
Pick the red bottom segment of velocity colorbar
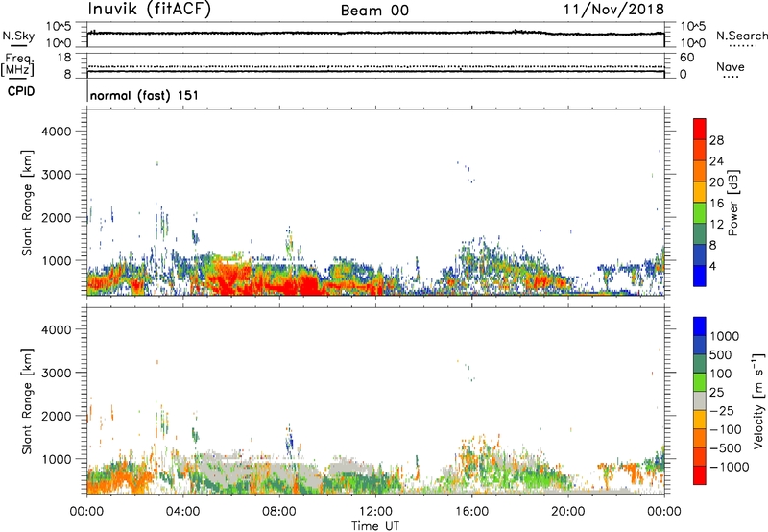(700, 475)
